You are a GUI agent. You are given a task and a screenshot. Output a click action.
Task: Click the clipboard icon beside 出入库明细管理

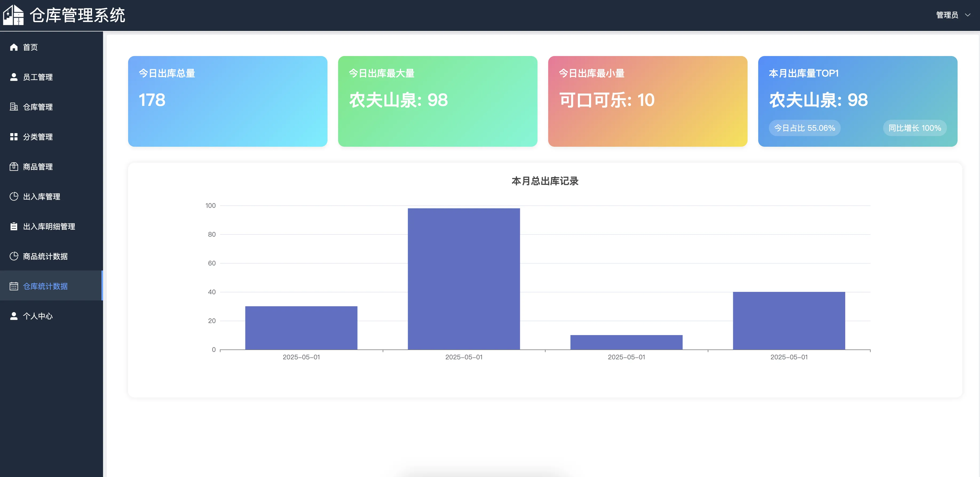14,226
